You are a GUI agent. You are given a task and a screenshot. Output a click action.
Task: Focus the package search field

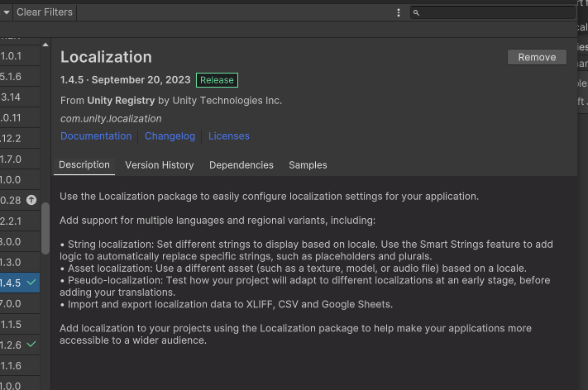[493, 12]
